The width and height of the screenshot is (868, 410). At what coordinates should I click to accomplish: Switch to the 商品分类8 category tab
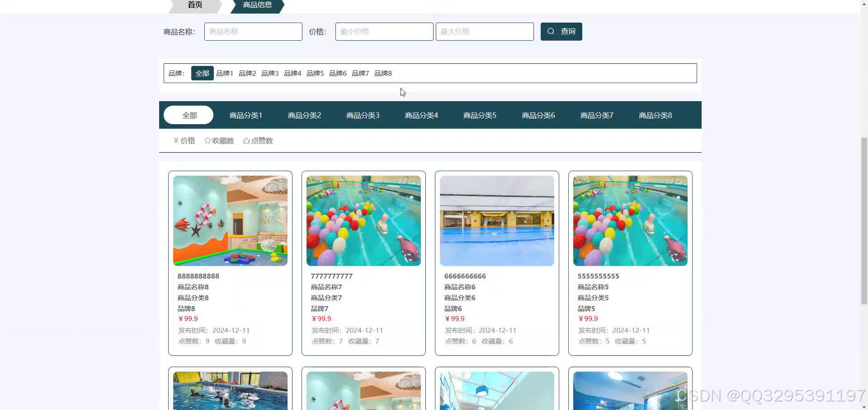tap(655, 115)
